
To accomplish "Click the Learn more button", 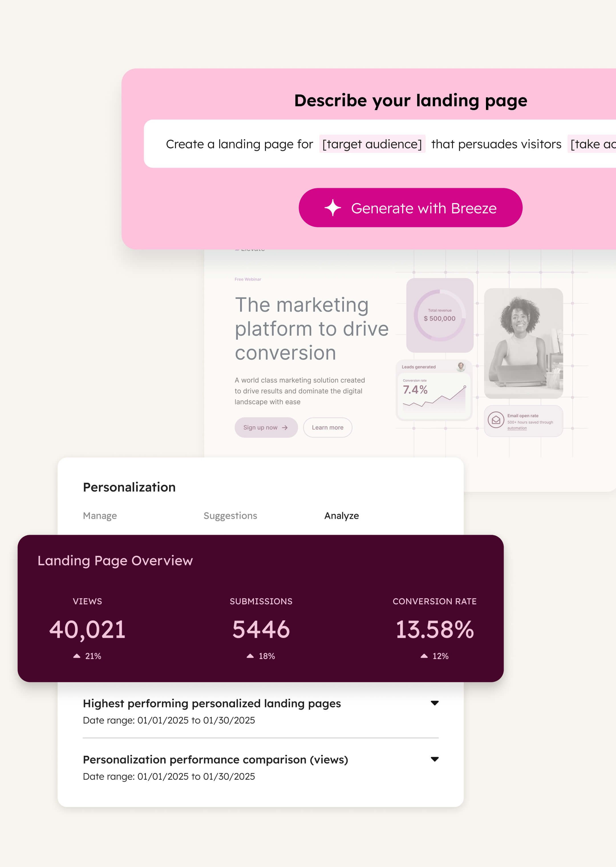I will (327, 428).
